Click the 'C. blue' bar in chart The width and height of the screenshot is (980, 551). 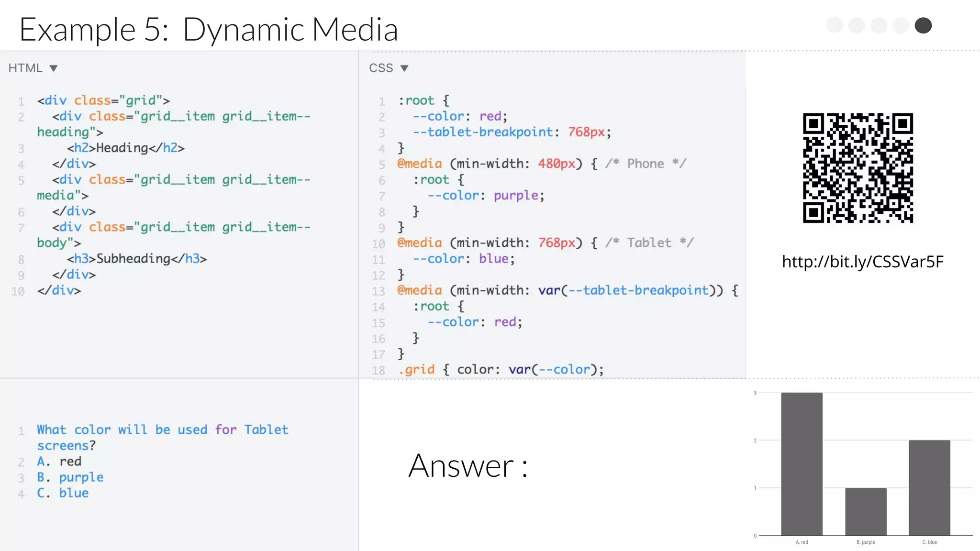(x=930, y=488)
